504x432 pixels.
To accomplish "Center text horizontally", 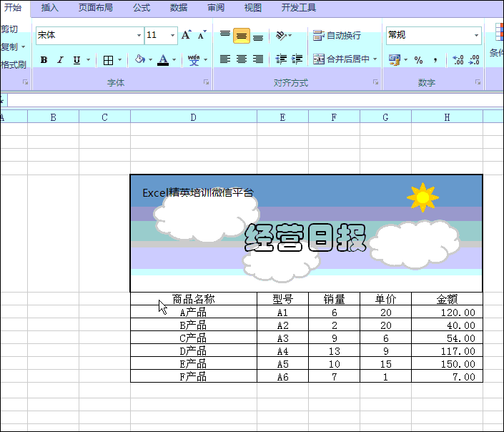I will pyautogui.click(x=242, y=59).
